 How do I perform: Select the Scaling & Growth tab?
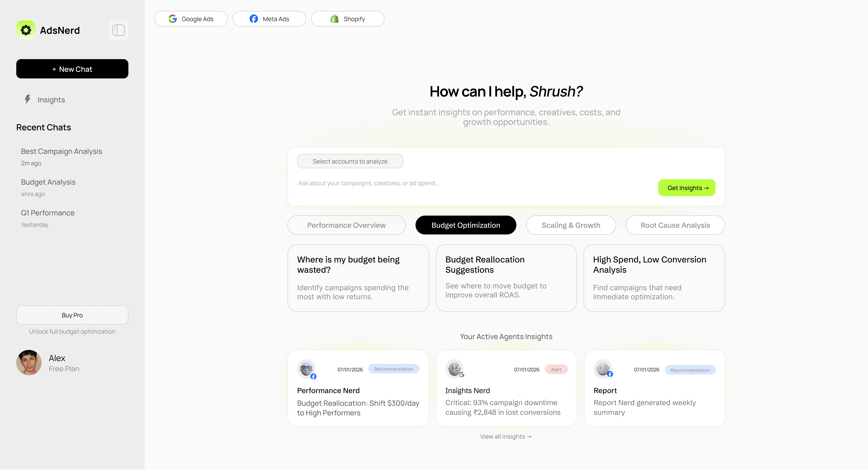(x=571, y=225)
